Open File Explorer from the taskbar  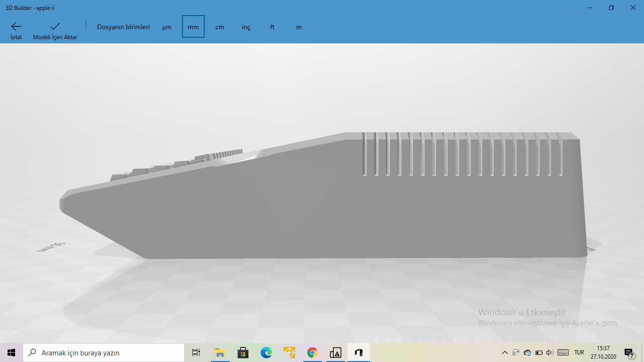[x=220, y=352]
